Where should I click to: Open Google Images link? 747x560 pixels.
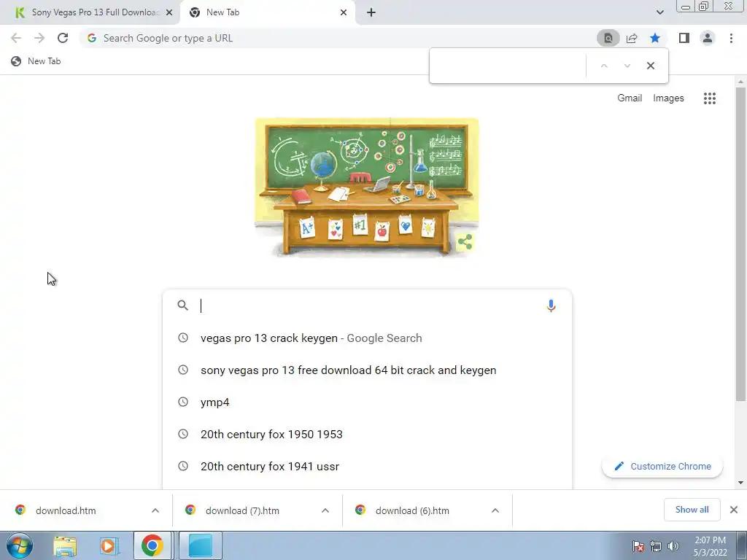(668, 98)
